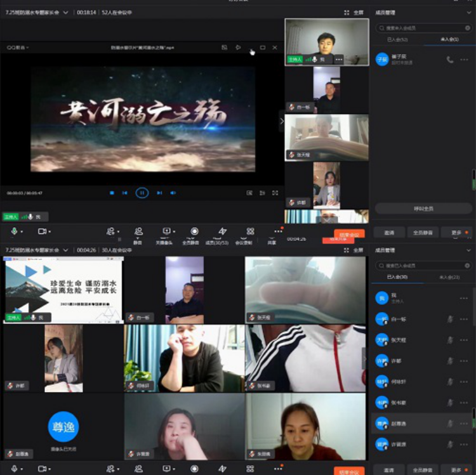This screenshot has height=475, width=476.
Task: Mute the volume speaker icon in QQ影音 player
Action: [173, 193]
